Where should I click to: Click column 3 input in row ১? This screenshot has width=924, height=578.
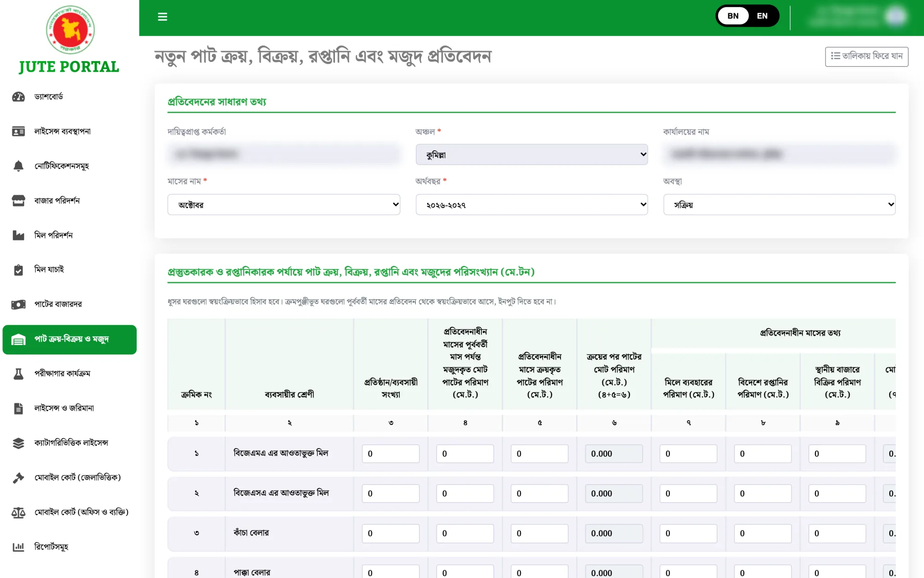pos(391,454)
